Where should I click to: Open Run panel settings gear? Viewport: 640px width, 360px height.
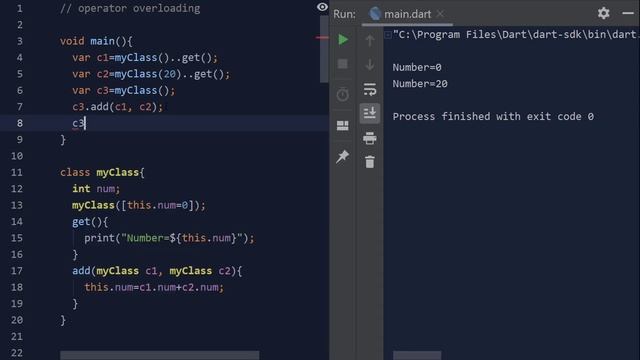click(604, 13)
